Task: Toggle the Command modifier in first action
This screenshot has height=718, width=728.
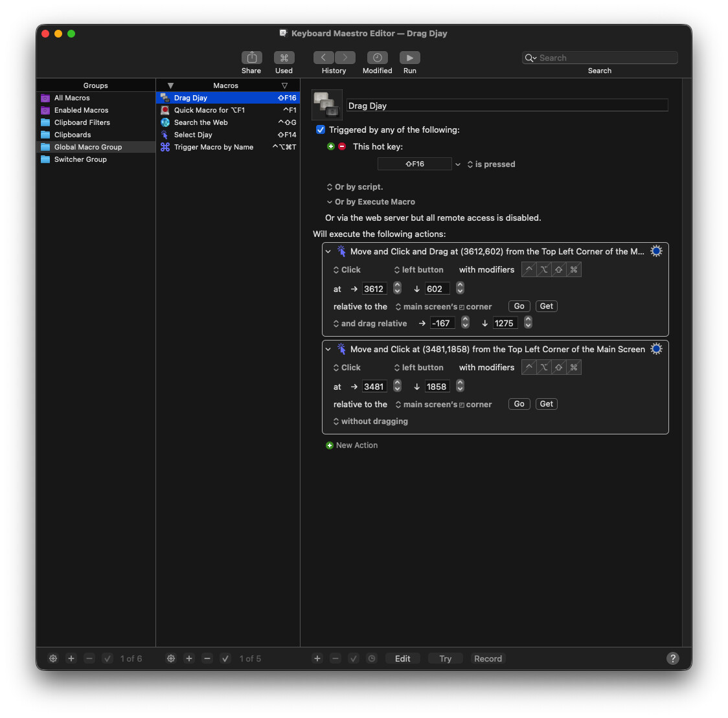Action: [574, 270]
